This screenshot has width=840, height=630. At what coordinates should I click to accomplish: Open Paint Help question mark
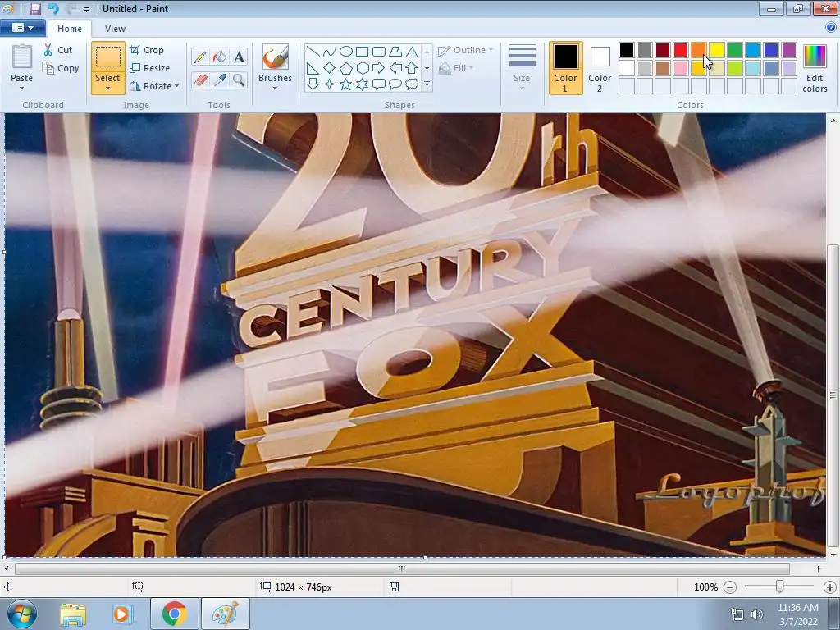click(x=831, y=28)
